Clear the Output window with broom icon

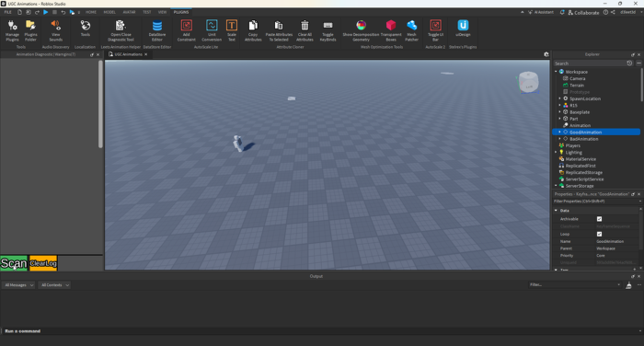[628, 285]
